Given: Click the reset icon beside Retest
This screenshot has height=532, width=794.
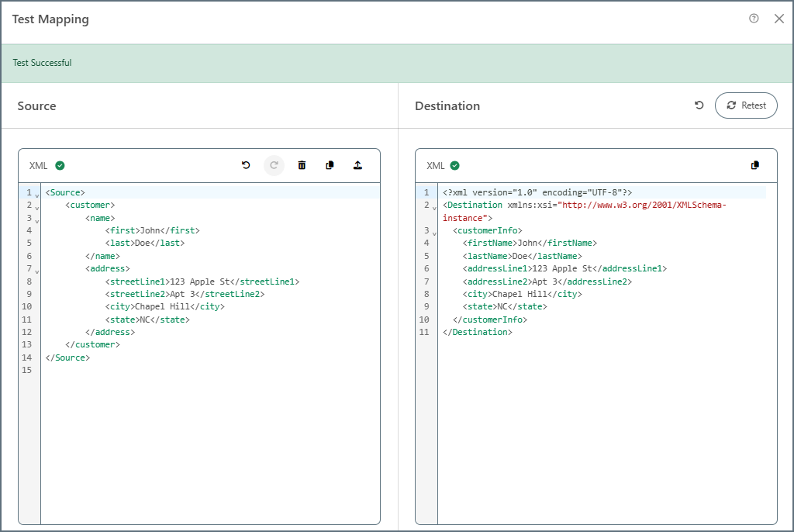Looking at the screenshot, I should point(699,105).
